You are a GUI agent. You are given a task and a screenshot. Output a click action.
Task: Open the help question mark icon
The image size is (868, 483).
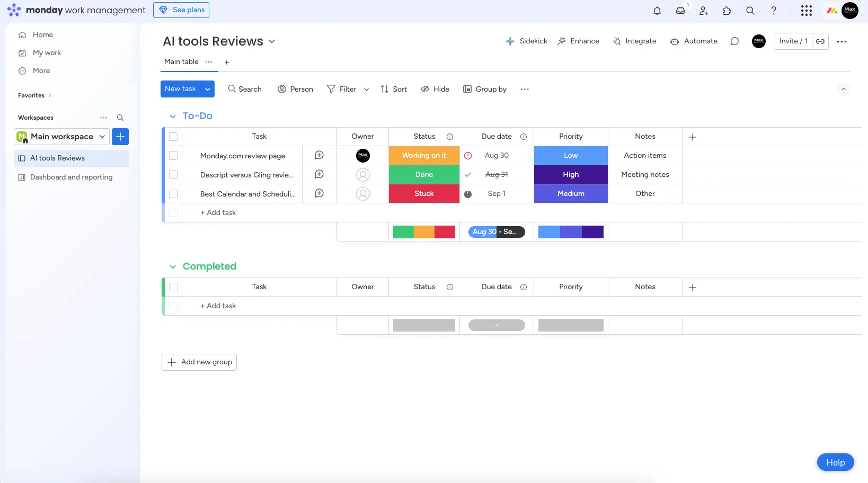[x=774, y=11]
